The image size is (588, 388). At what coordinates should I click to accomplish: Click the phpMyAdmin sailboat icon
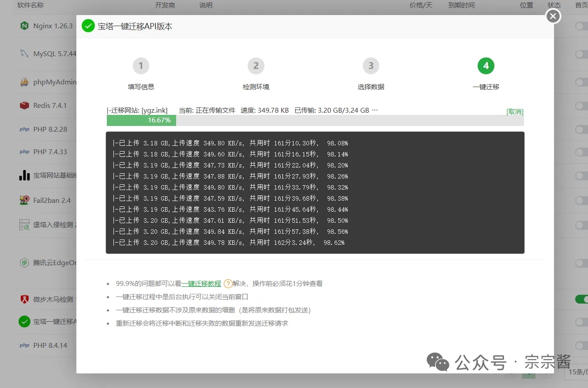coord(24,82)
